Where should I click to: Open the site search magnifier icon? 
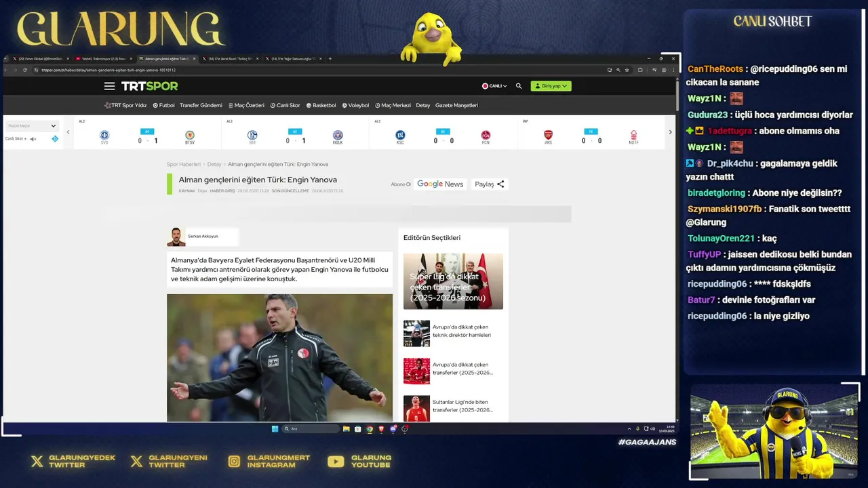point(519,86)
